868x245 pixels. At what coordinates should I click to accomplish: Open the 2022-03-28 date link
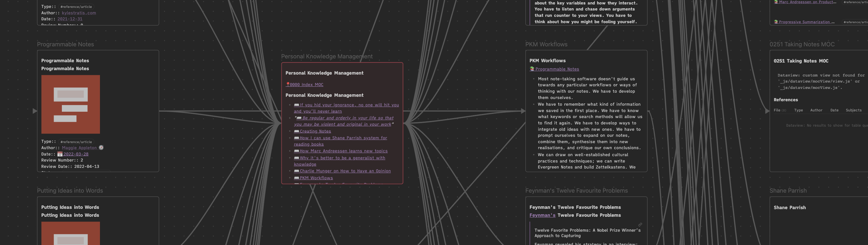point(76,154)
